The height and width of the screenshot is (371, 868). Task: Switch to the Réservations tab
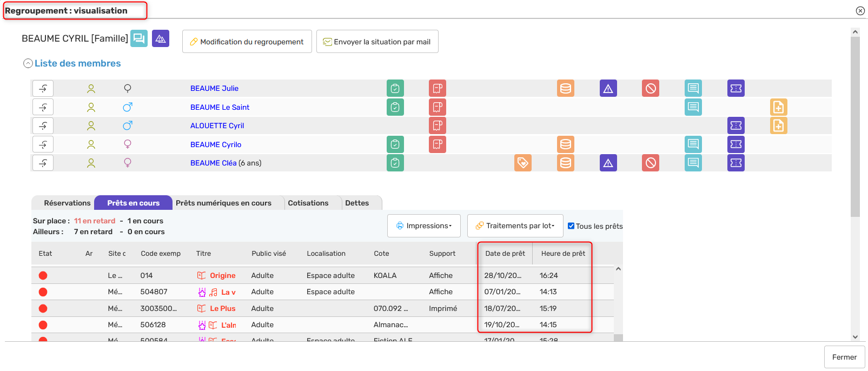[x=67, y=203]
